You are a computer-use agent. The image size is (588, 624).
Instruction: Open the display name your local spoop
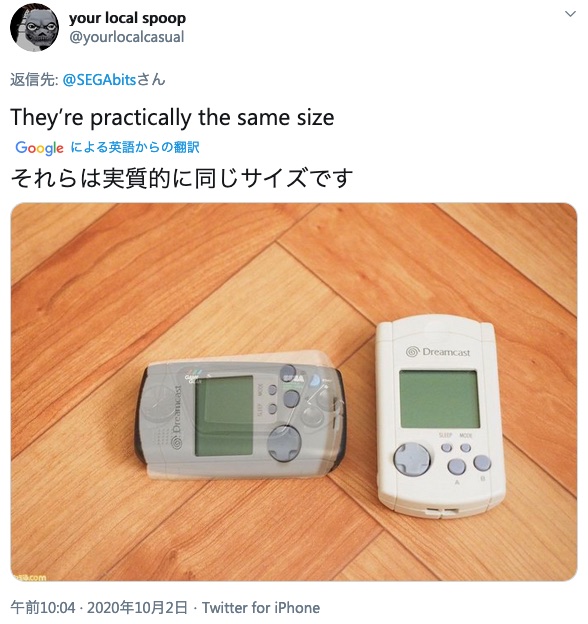[127, 18]
